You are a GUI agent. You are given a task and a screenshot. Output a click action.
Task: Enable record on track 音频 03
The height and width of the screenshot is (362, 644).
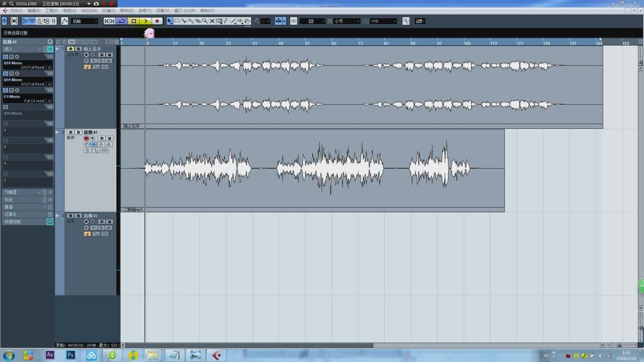[x=86, y=222]
